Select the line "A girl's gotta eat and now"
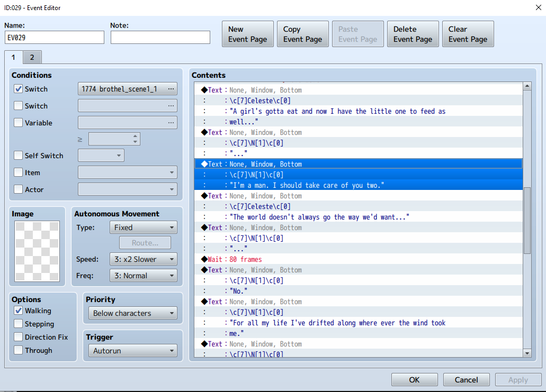Viewport: 546px width, 392px height. 359,111
